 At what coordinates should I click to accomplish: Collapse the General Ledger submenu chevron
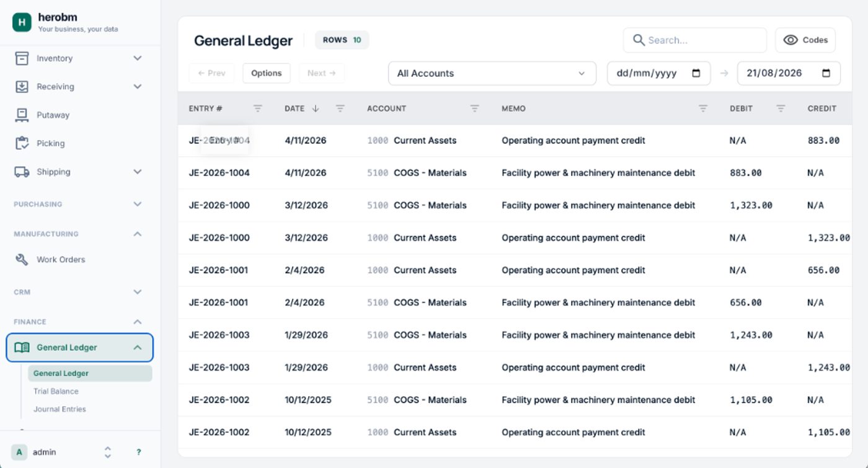138,348
